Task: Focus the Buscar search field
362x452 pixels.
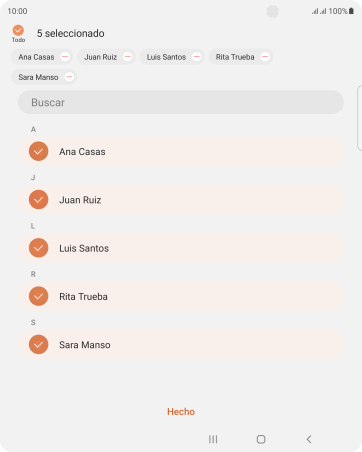Action: [181, 102]
